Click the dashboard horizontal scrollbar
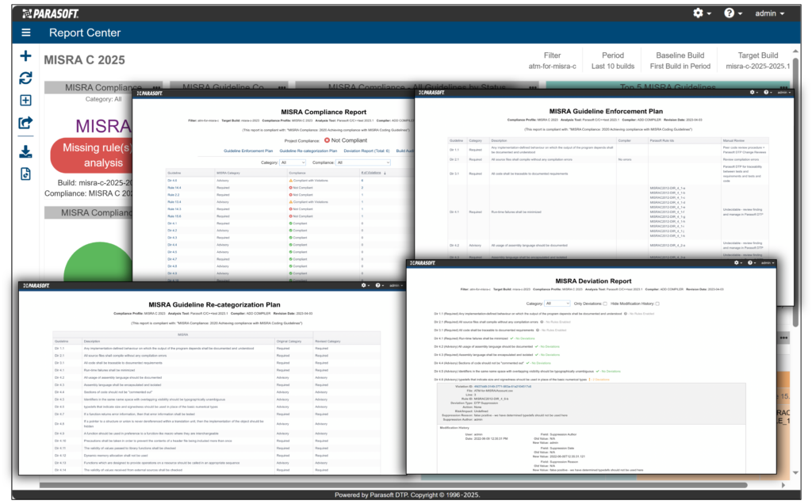The width and height of the screenshot is (812, 504). coord(393,485)
